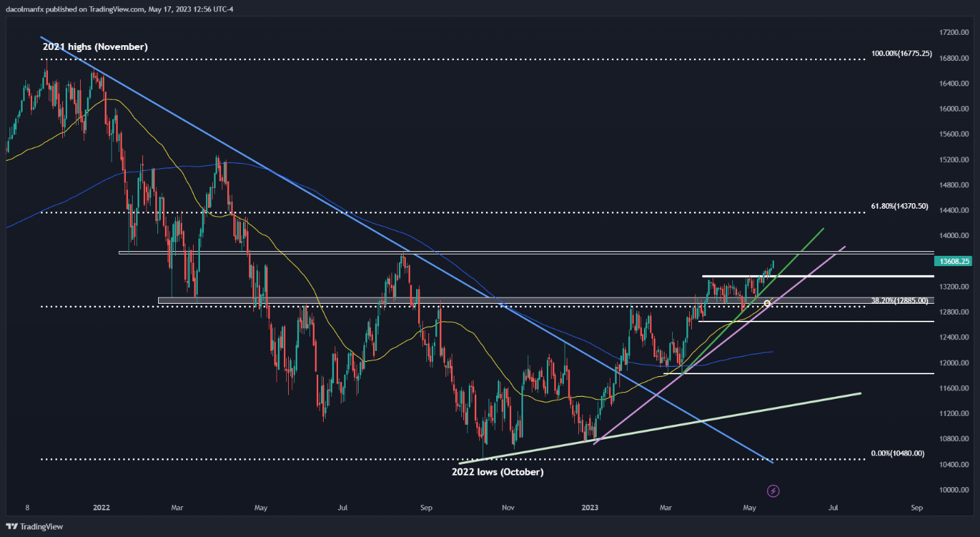Click the 38.20%(12885.00) Fibonacci label
Image resolution: width=980 pixels, height=537 pixels.
click(899, 300)
